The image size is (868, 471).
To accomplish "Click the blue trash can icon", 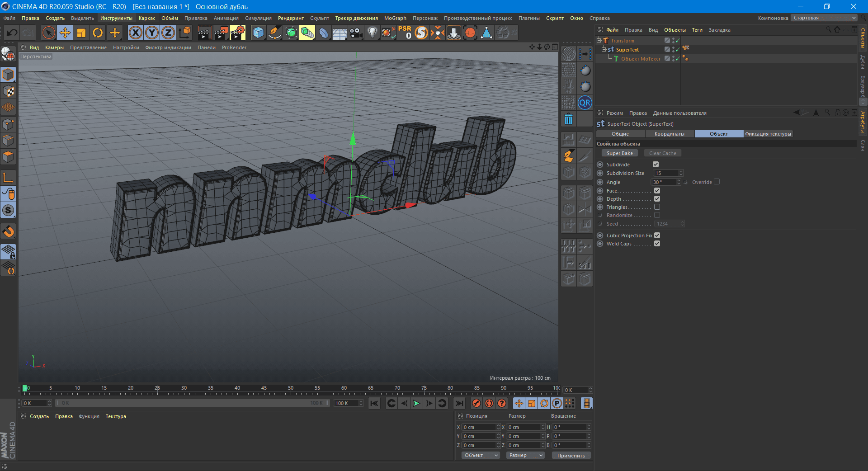I will click(x=569, y=119).
